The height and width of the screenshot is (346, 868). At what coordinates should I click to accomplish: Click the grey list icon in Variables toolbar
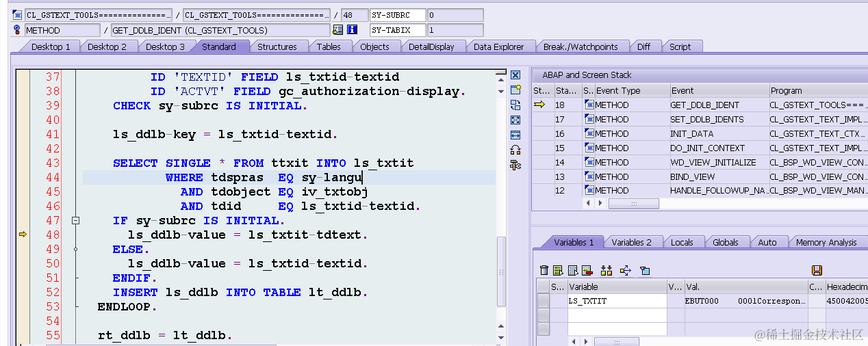tap(572, 271)
